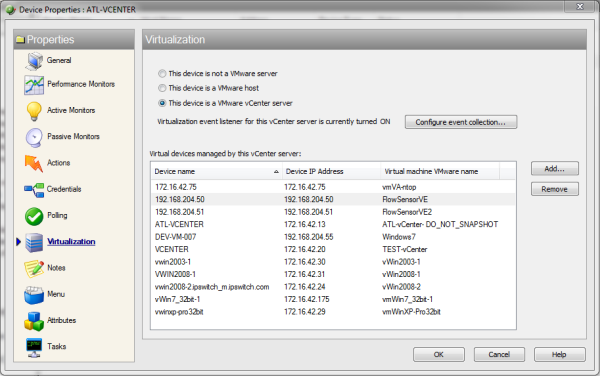Select ATL-VCENTER device row
Image resolution: width=600 pixels, height=376 pixels.
333,224
